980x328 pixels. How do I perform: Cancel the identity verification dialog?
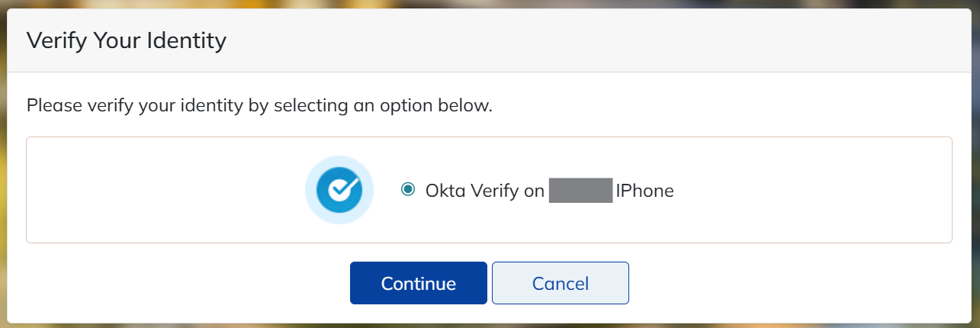(561, 283)
